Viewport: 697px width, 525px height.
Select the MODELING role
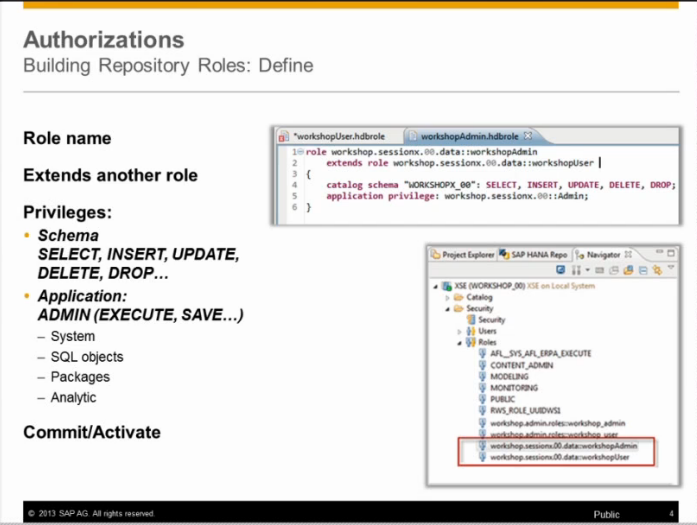(509, 377)
